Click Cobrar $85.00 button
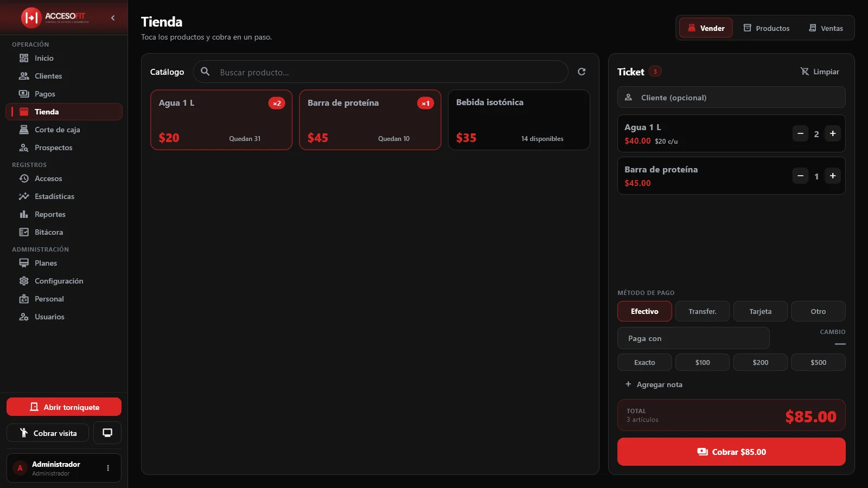 coord(731,452)
